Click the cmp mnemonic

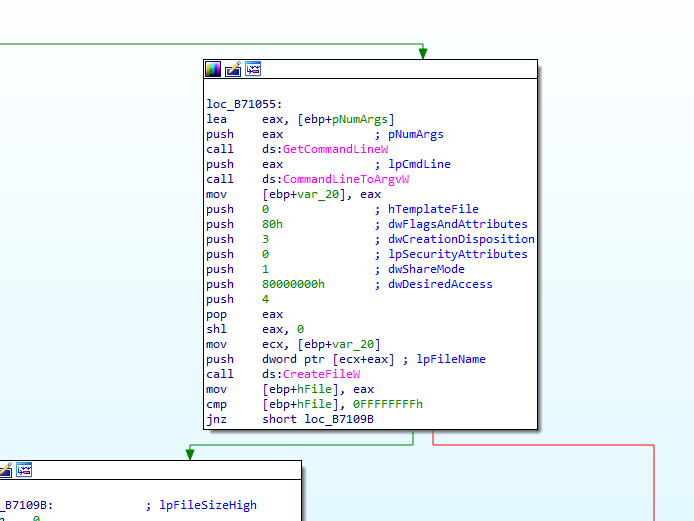click(216, 404)
